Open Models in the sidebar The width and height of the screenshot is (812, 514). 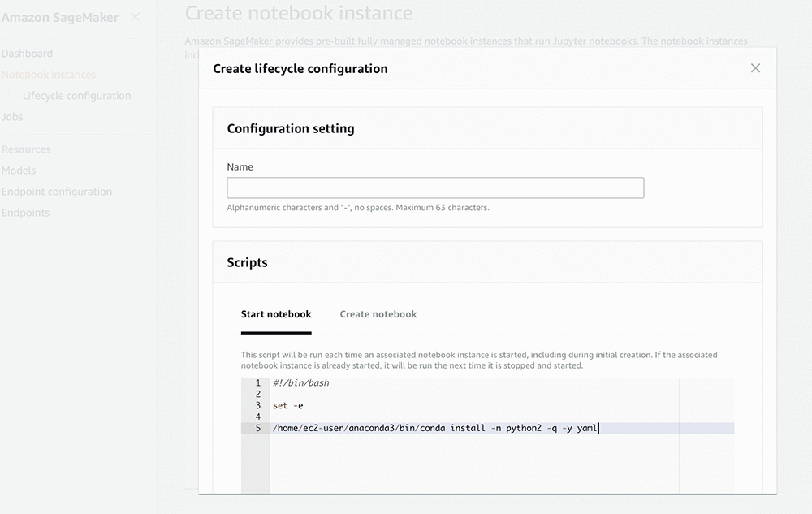click(19, 171)
